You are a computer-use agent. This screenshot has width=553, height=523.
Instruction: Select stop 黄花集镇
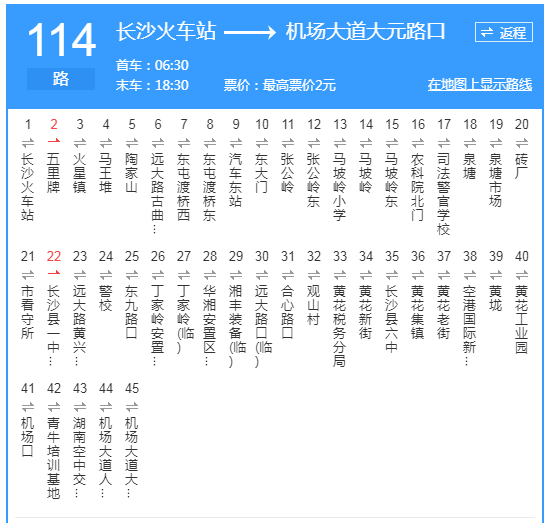418,312
